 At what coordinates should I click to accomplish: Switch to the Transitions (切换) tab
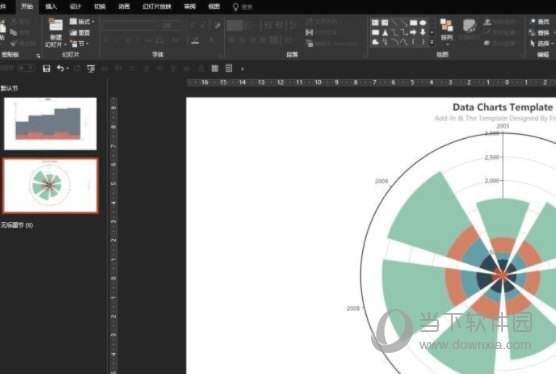point(100,6)
